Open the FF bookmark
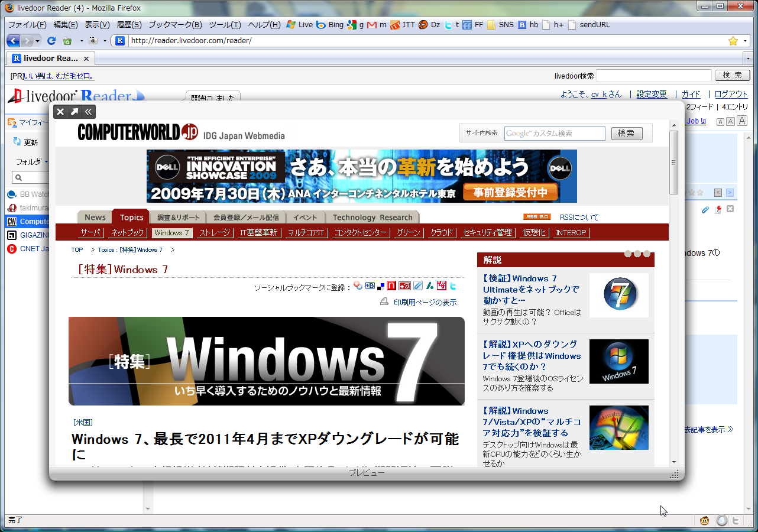The image size is (758, 532). click(x=473, y=25)
